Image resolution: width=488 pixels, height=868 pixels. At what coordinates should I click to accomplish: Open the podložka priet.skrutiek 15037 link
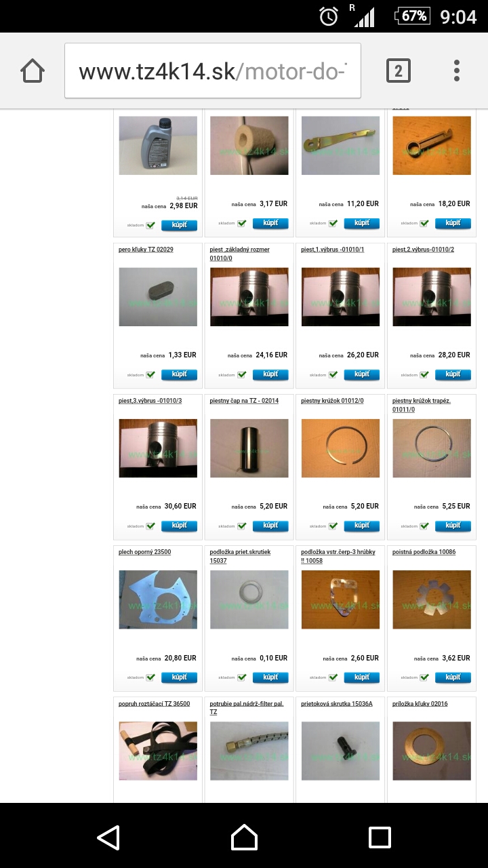point(240,556)
